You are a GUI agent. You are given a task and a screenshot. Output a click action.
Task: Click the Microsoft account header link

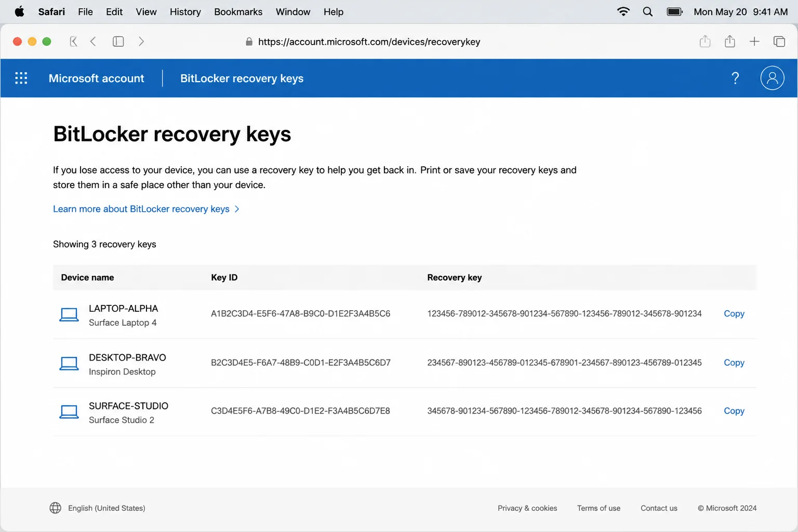click(x=97, y=78)
